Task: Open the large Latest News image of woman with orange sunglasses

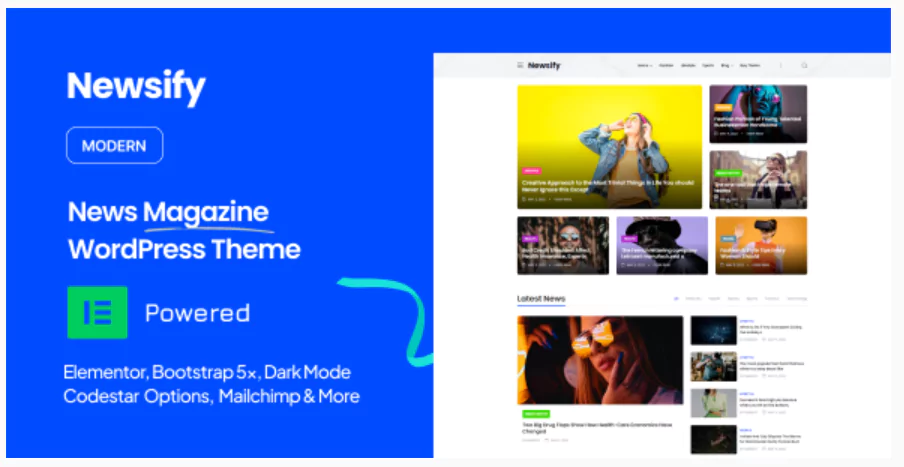Action: coord(600,360)
